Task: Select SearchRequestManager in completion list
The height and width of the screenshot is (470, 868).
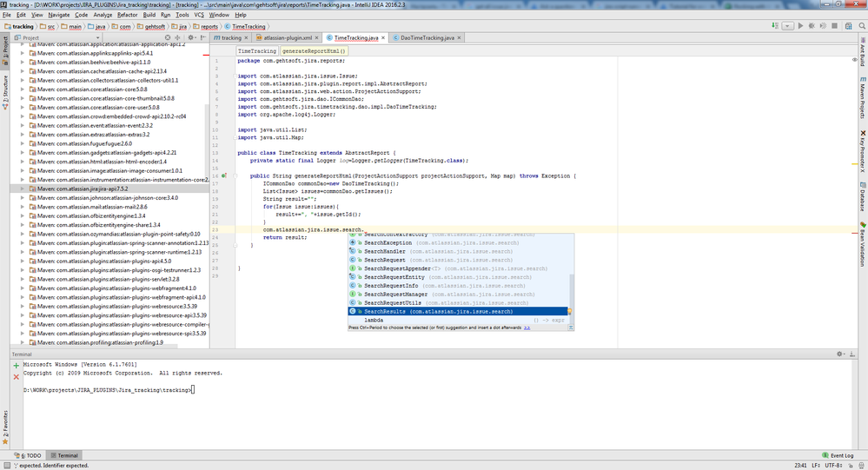Action: coord(458,295)
